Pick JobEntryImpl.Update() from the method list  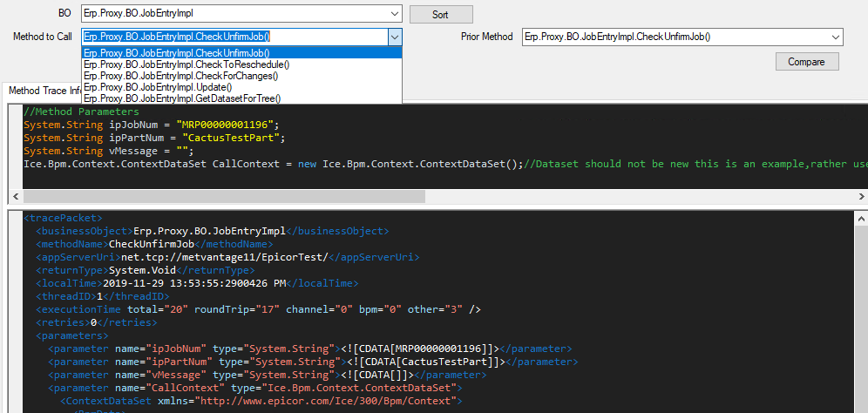(x=242, y=87)
